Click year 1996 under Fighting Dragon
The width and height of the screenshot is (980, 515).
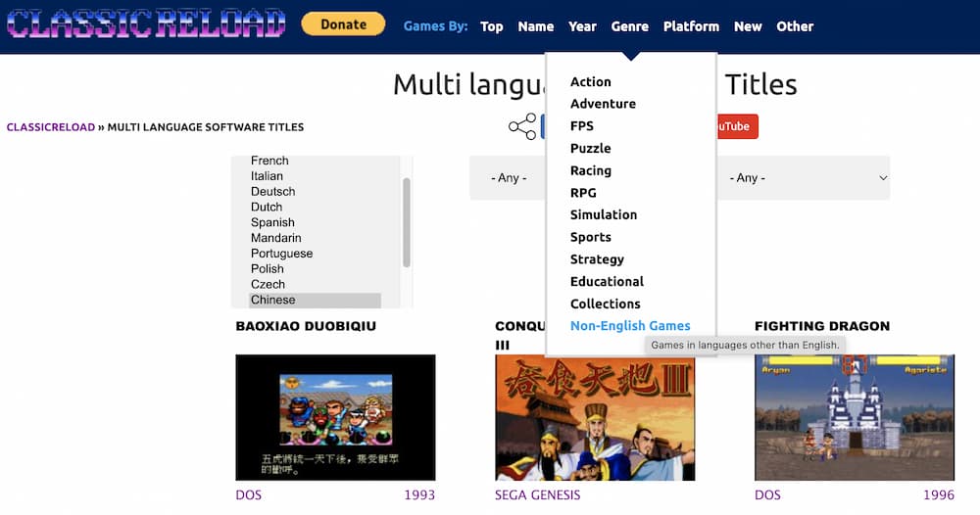pos(939,495)
